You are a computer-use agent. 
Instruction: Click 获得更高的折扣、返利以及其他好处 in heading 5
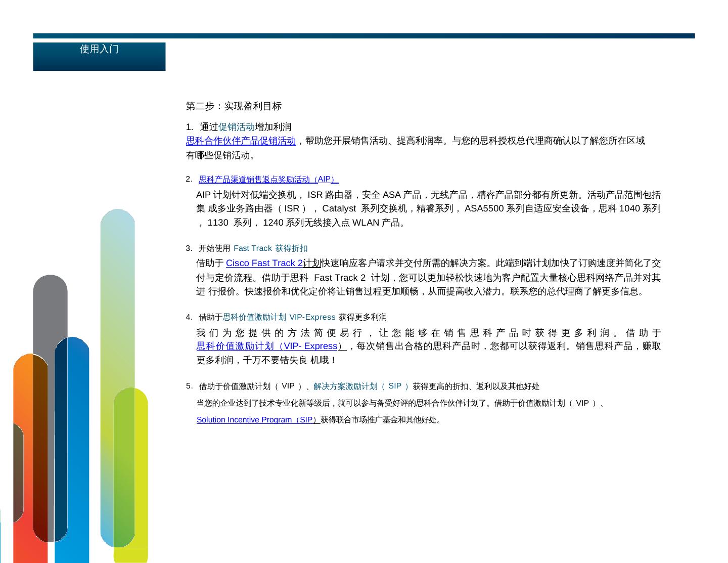click(x=476, y=386)
